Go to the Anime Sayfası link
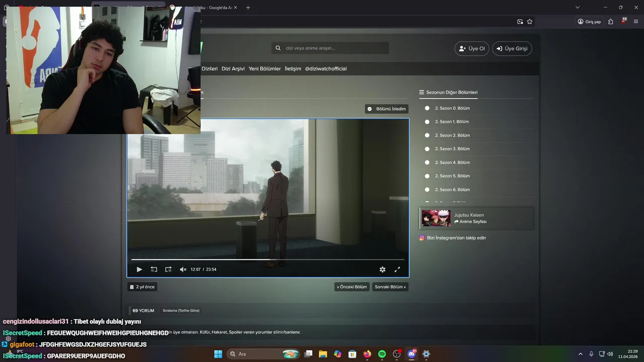Viewport: 644px width, 362px height. (x=470, y=222)
